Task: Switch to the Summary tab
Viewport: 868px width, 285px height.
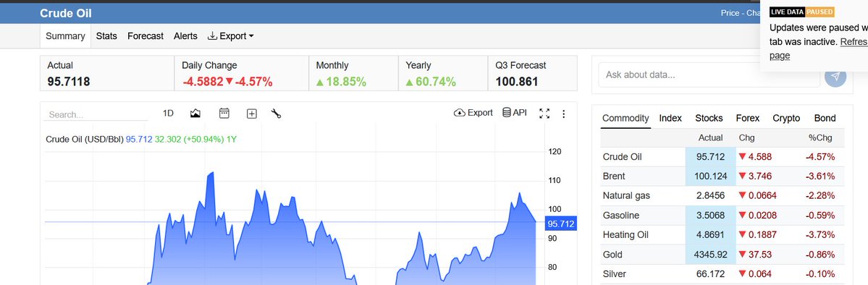Action: [x=65, y=36]
